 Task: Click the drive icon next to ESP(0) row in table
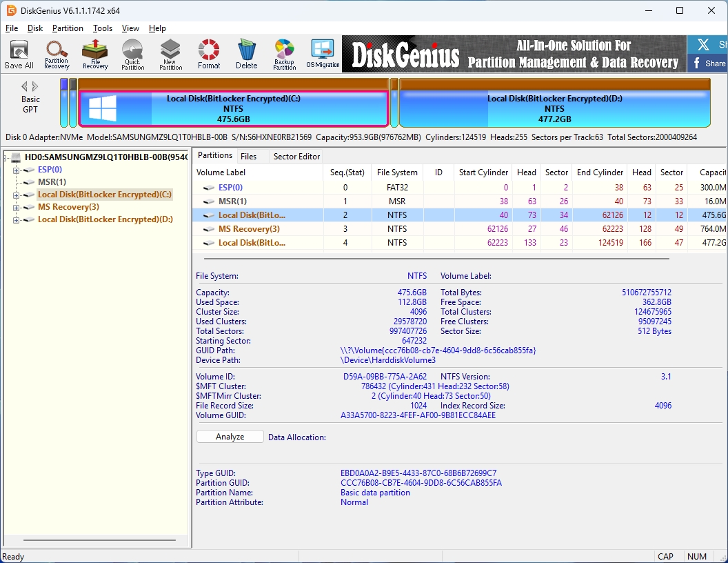209,188
